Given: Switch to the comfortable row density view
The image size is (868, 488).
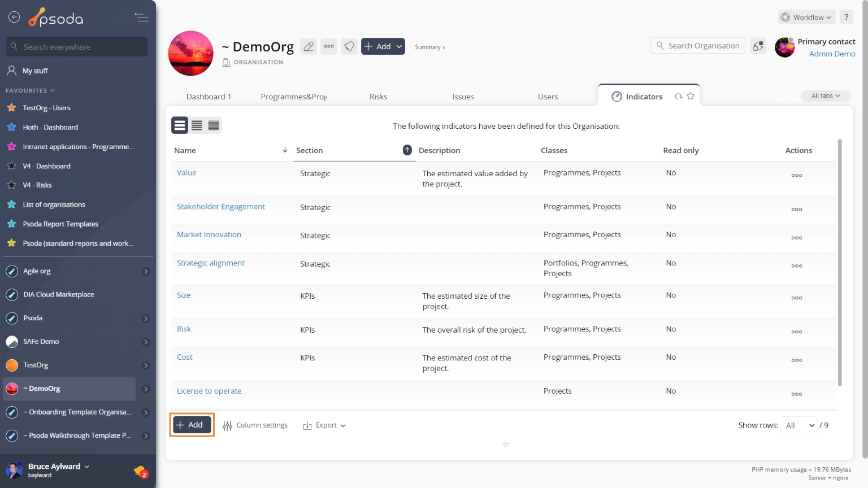Looking at the screenshot, I should (180, 125).
